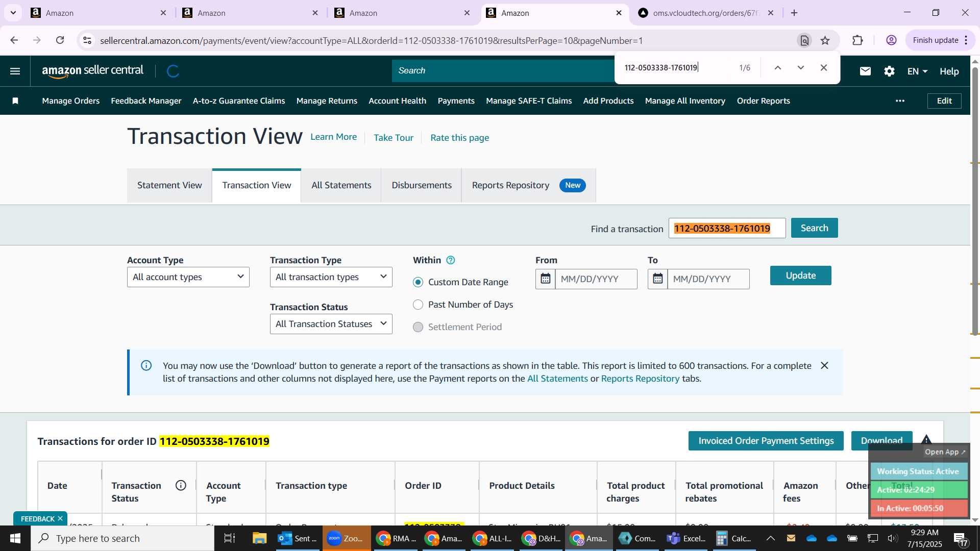The width and height of the screenshot is (980, 551).
Task: Open the tab search dropdown arrow
Action: click(x=13, y=13)
